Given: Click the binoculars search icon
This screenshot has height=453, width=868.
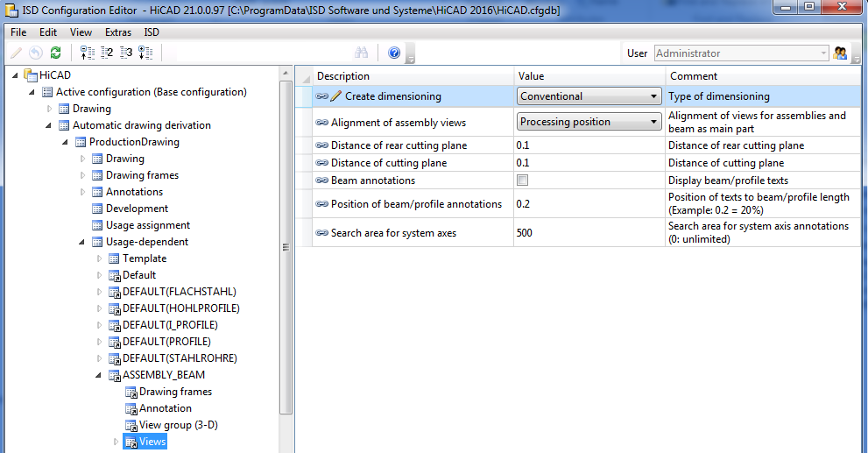Looking at the screenshot, I should tap(361, 53).
